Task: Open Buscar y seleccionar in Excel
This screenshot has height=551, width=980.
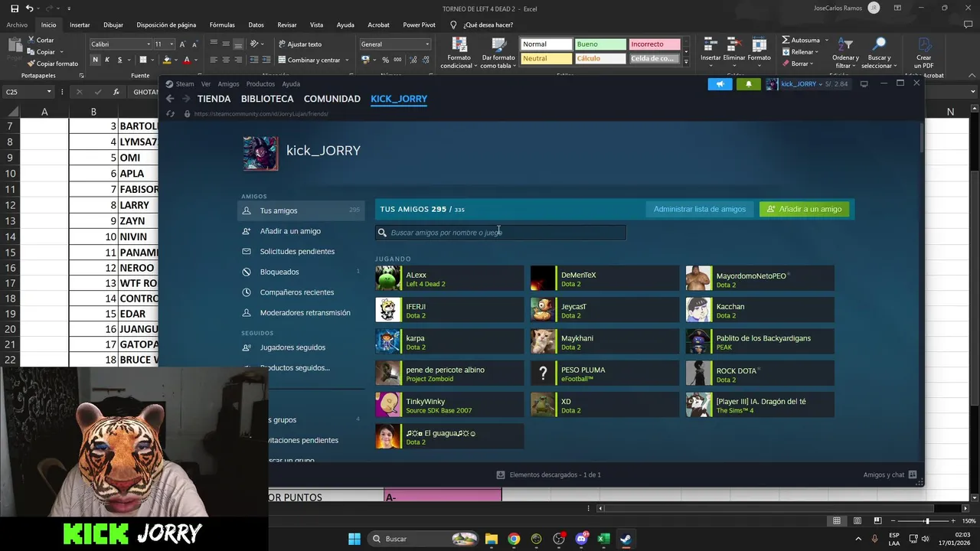Action: click(879, 53)
